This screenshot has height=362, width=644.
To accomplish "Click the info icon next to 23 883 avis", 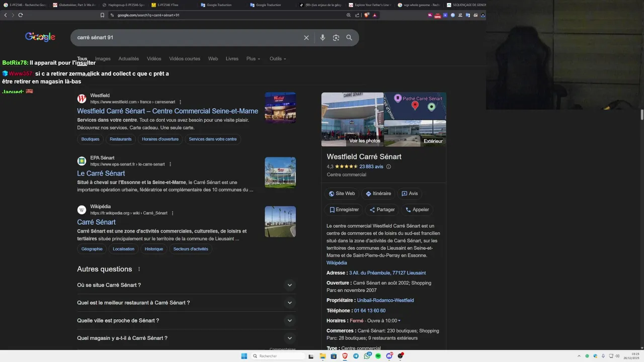I will click(x=388, y=166).
